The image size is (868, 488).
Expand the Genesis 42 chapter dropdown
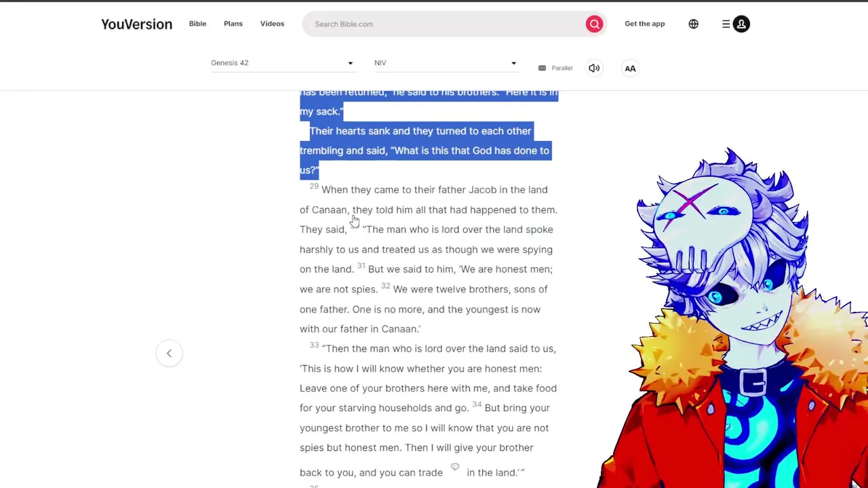point(283,63)
